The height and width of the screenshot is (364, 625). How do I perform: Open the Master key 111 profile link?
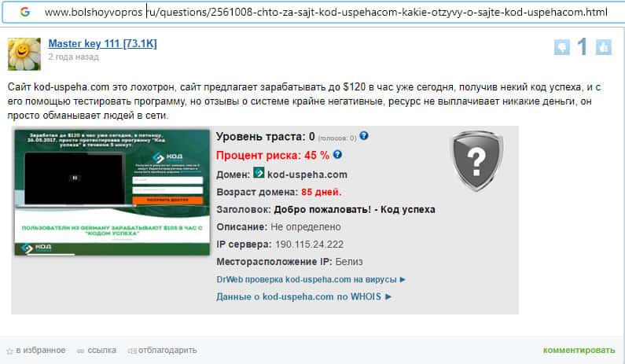[102, 43]
